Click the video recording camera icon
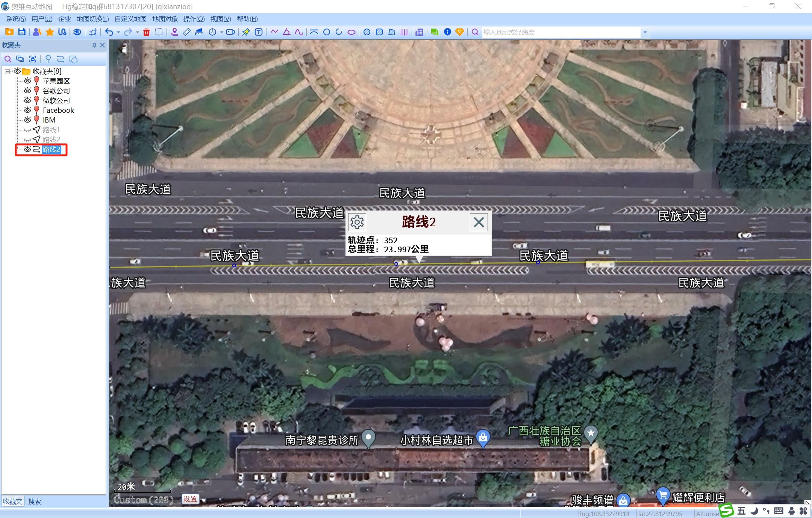The image size is (812, 518). pos(230,32)
